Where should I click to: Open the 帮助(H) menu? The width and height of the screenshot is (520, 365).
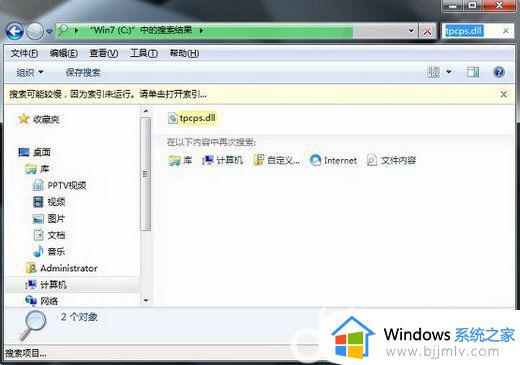click(184, 53)
